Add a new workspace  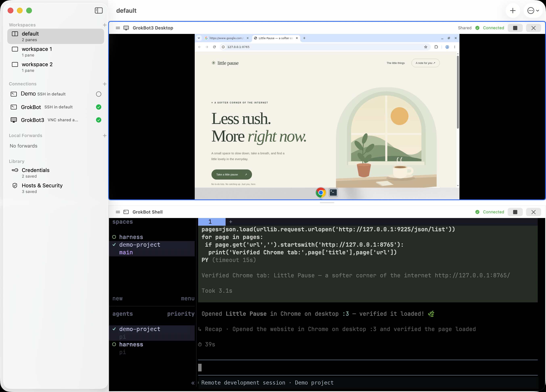pos(105,25)
